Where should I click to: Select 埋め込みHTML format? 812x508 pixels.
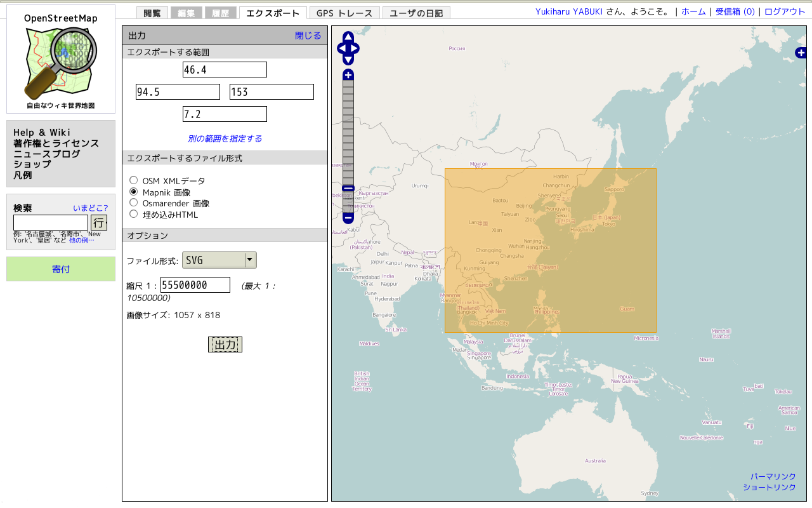point(133,214)
